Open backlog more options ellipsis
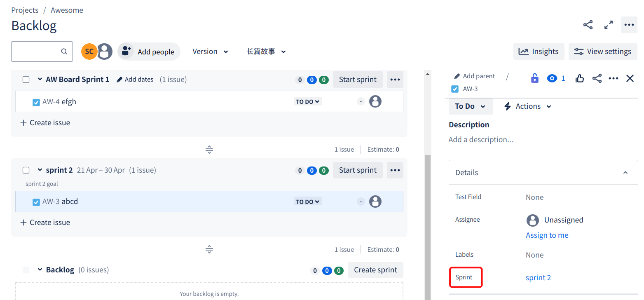This screenshot has width=644, height=300. 629,25
